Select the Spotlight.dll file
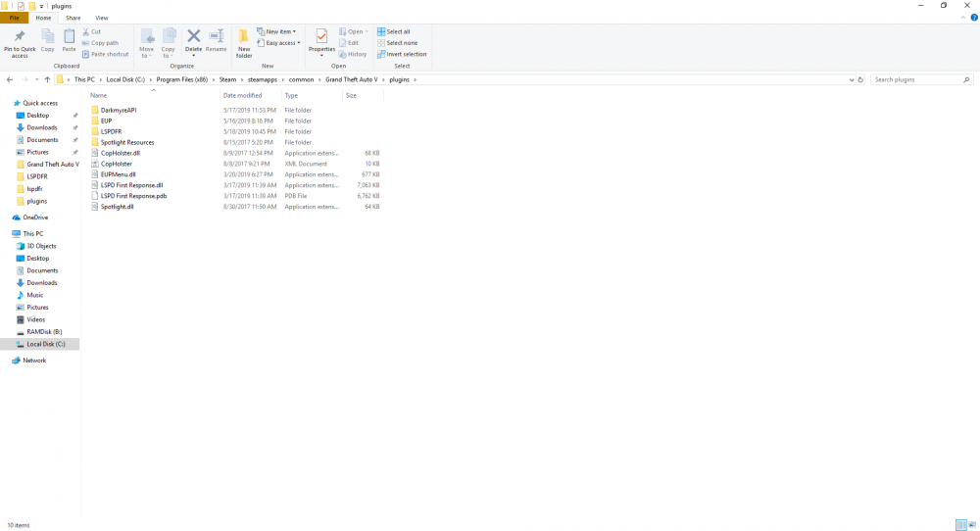This screenshot has width=980, height=531. tap(117, 207)
